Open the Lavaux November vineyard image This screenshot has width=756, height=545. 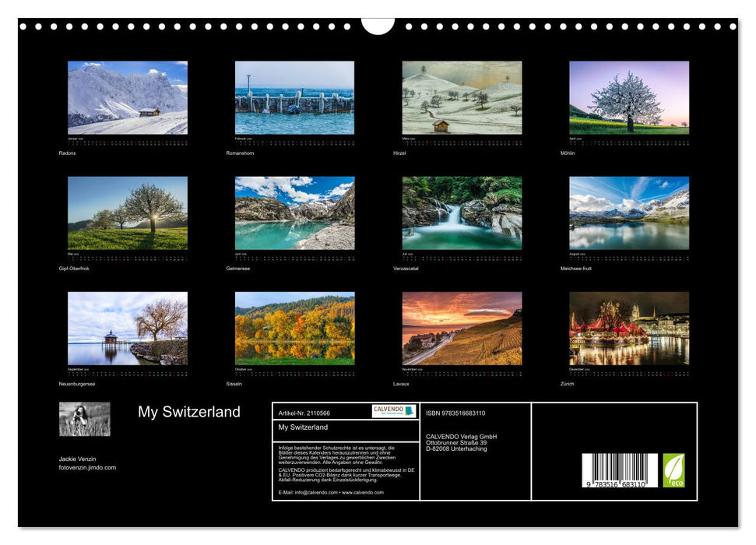tap(460, 331)
